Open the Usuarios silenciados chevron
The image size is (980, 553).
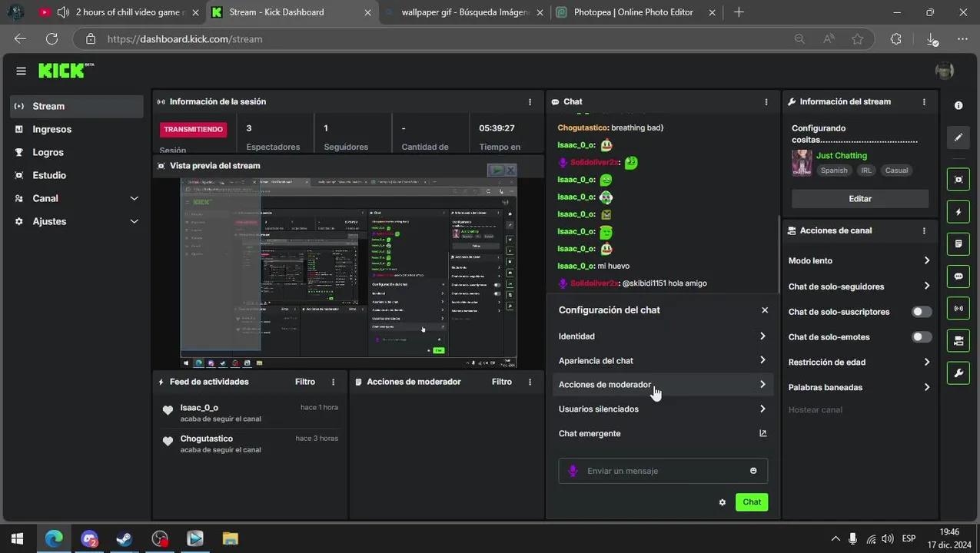(762, 409)
